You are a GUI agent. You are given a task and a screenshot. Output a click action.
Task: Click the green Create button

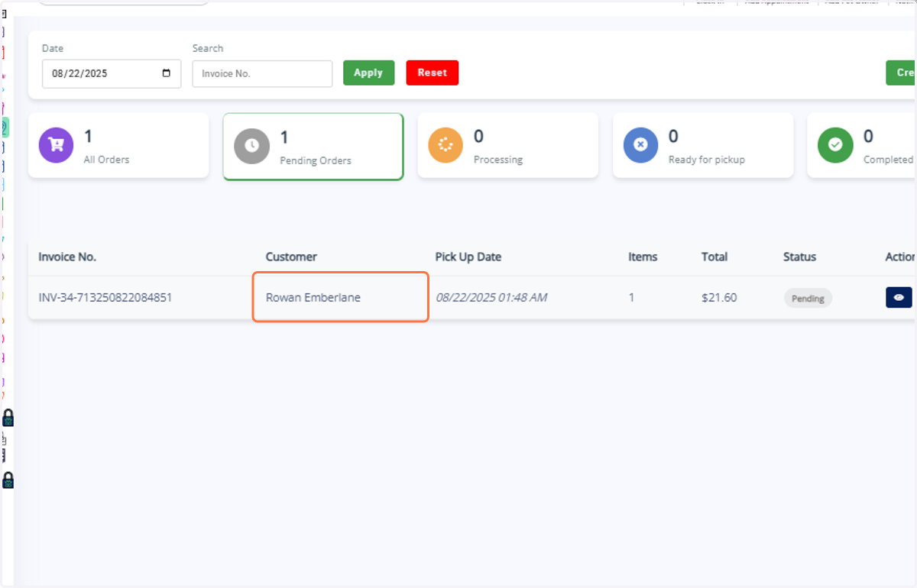(901, 73)
